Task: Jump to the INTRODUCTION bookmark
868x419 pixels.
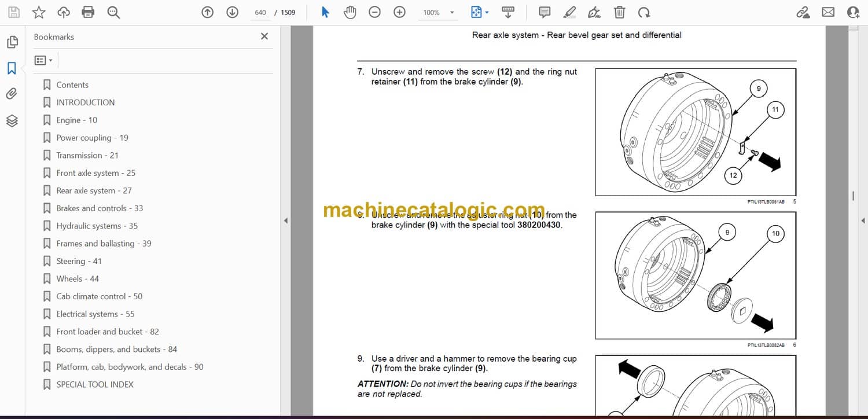Action: (86, 102)
